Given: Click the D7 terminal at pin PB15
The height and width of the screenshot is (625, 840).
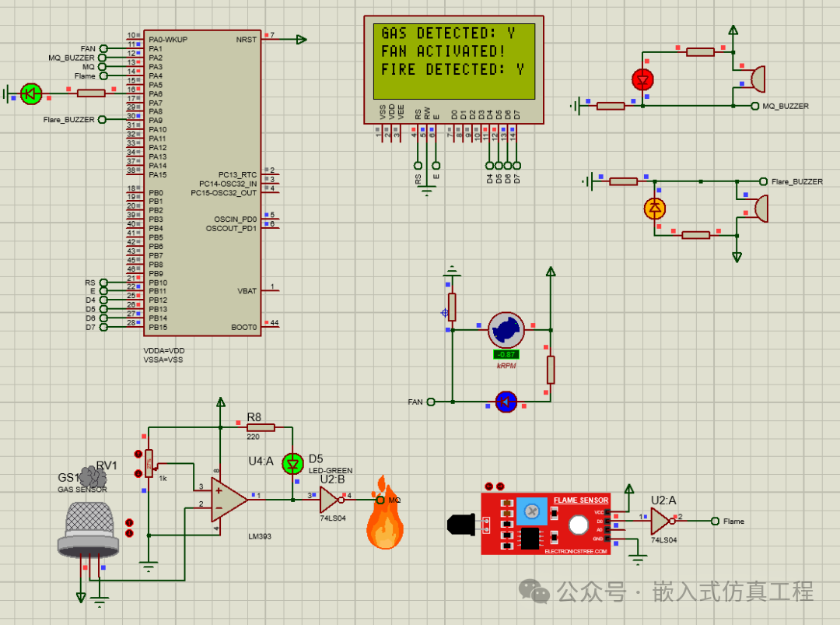Looking at the screenshot, I should 103,327.
